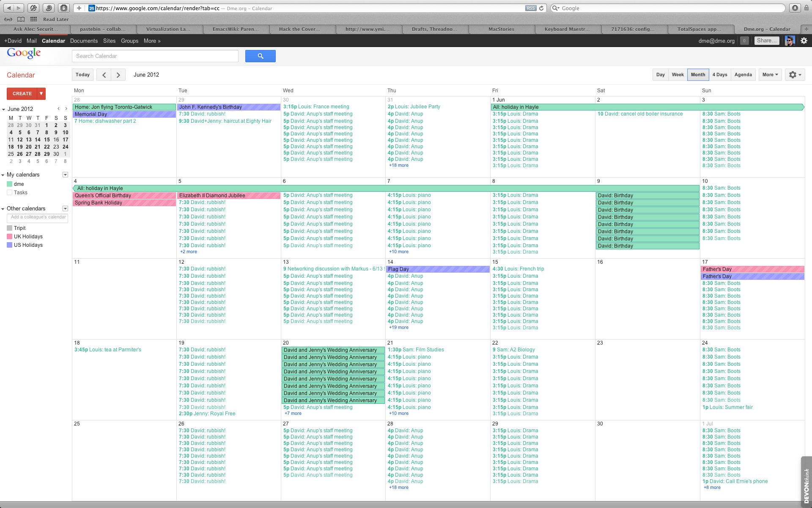Show the +18 more link on Thursday 31
This screenshot has height=508, width=812.
coord(399,166)
